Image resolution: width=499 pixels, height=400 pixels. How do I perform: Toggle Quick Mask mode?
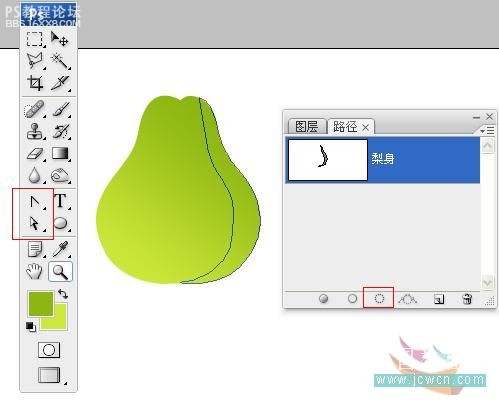pos(49,350)
